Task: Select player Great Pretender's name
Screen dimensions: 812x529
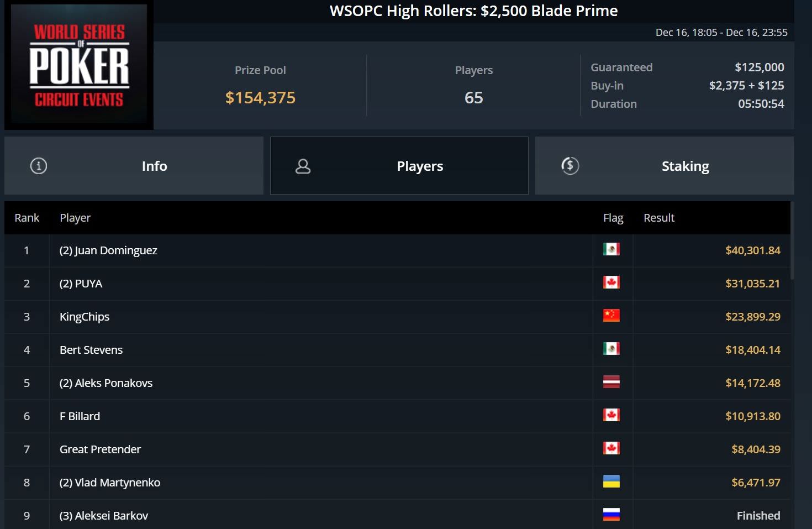Action: click(100, 449)
